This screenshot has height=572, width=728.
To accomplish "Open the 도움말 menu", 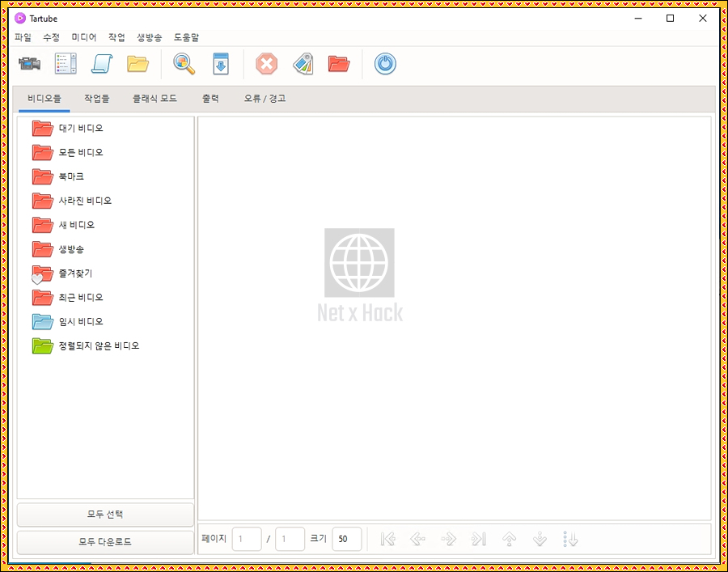I will tap(186, 37).
